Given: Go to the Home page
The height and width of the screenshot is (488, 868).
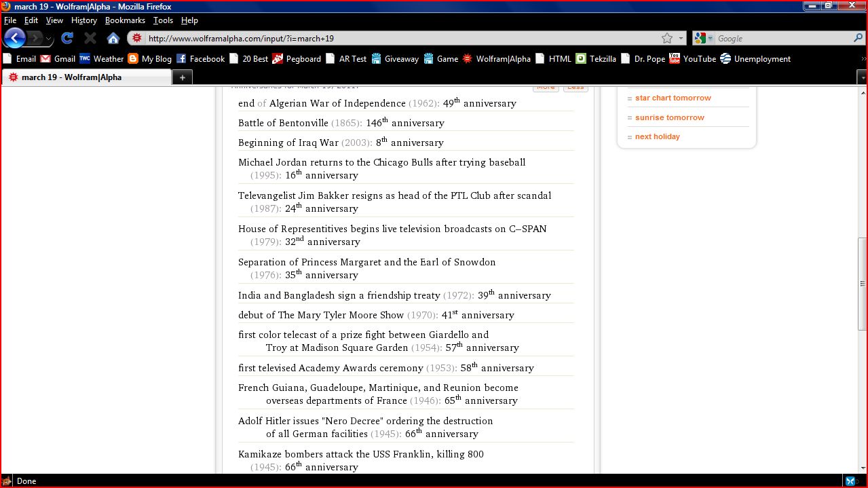Looking at the screenshot, I should point(113,39).
